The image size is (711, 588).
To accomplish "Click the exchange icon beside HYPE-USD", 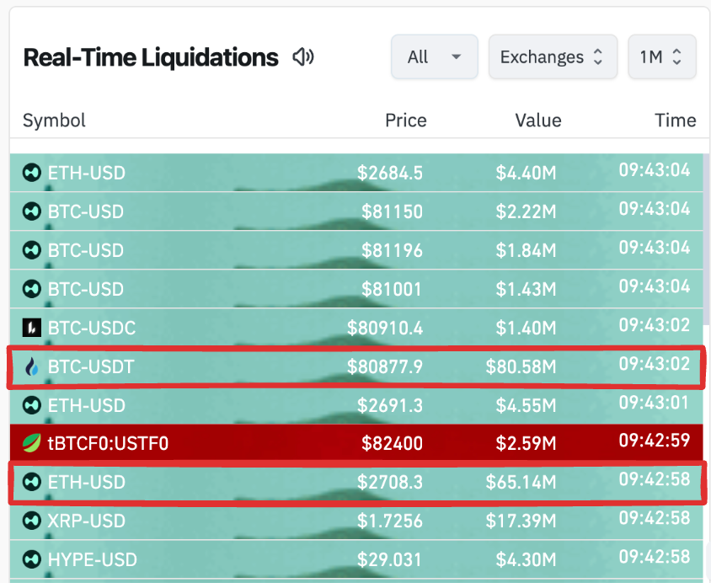I will click(x=32, y=559).
